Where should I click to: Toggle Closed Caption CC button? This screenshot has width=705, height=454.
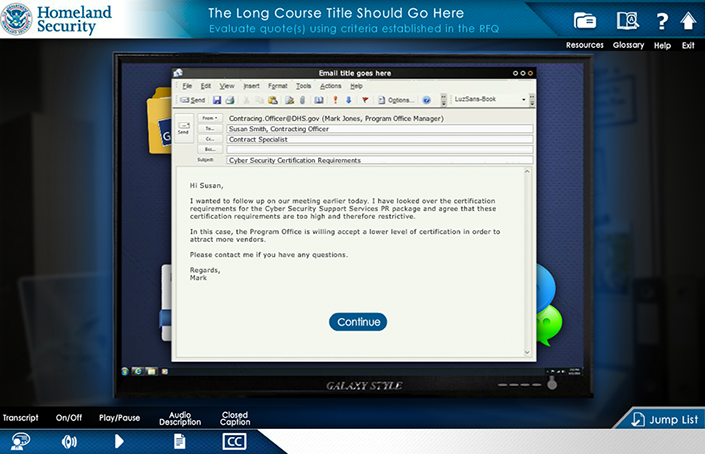click(x=234, y=440)
